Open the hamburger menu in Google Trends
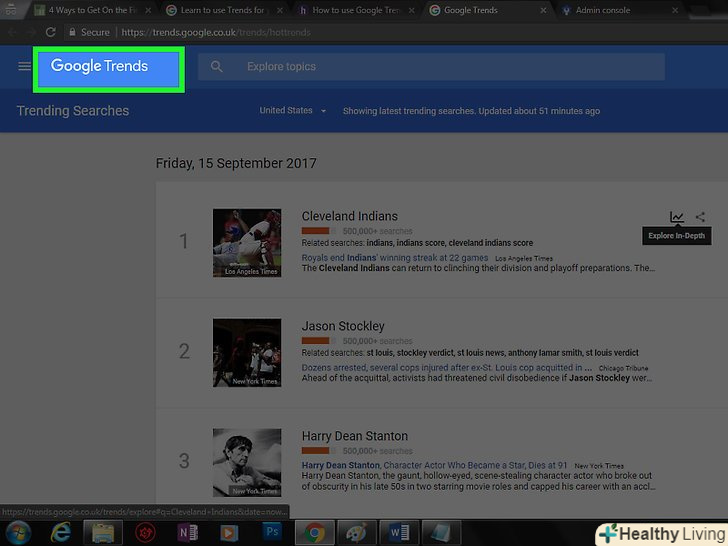This screenshot has height=546, width=728. coord(24,67)
